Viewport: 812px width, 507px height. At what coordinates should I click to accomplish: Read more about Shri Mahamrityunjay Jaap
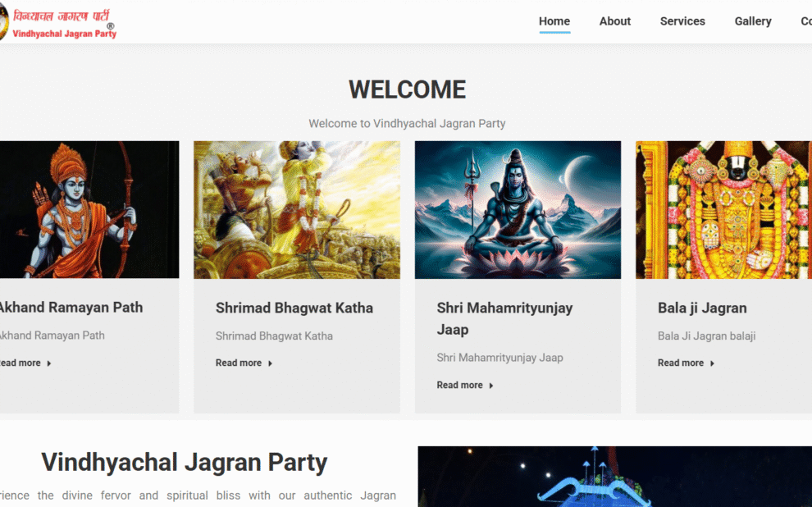(459, 385)
